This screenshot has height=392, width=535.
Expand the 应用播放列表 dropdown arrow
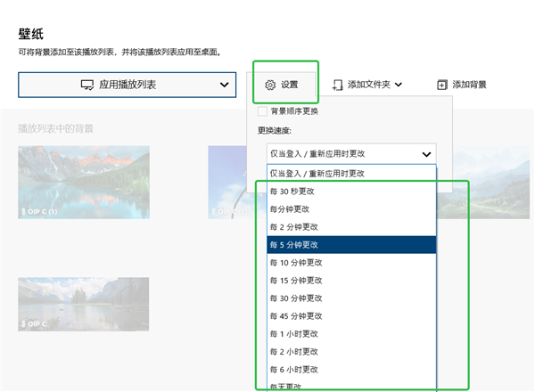pyautogui.click(x=224, y=85)
